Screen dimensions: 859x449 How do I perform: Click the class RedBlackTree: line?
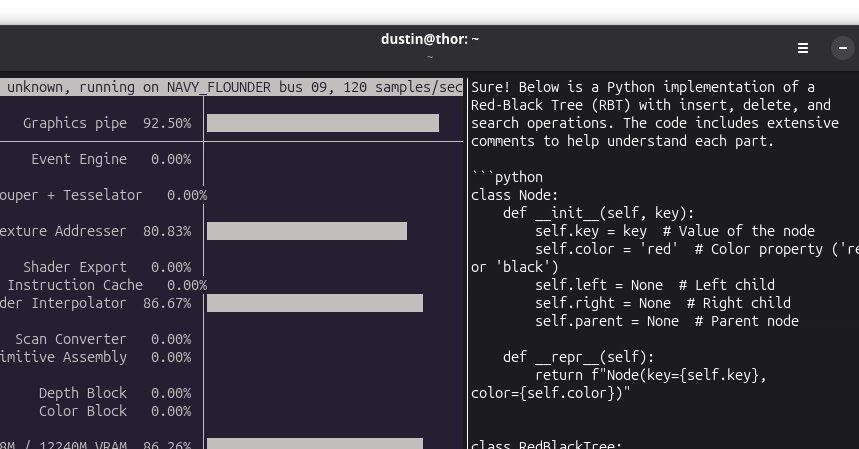tap(546, 444)
